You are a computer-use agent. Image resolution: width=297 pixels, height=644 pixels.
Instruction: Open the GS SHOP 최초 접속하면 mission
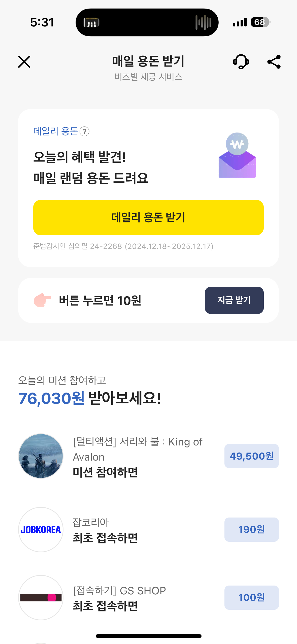(x=119, y=598)
